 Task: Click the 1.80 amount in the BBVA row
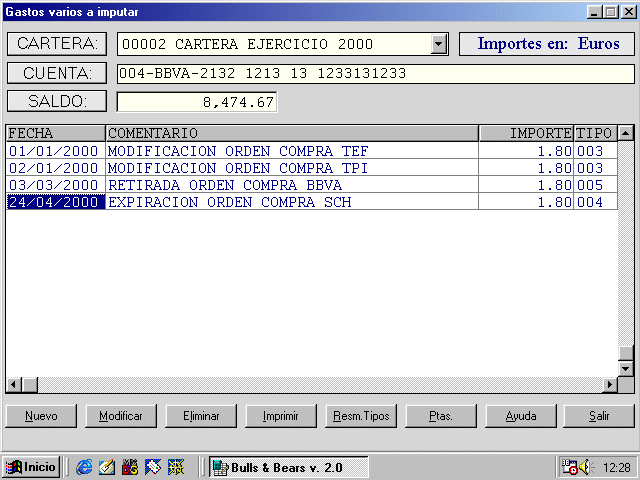coord(527,185)
